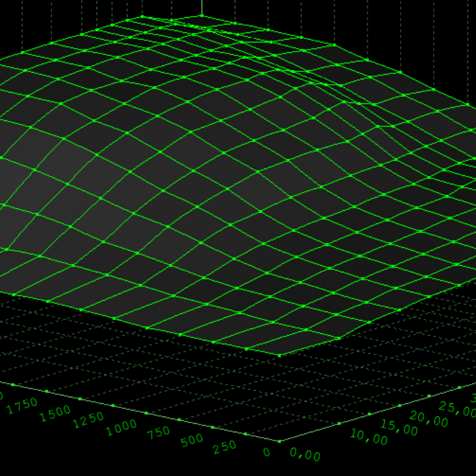
Task: Click the axis tick dot above the 1000 label
Action: 145,412
